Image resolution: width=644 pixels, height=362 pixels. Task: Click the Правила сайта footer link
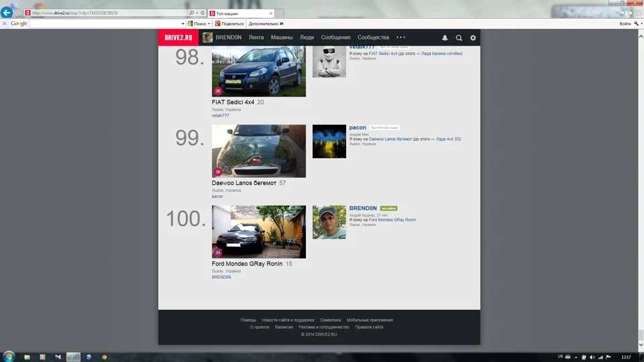pos(369,327)
